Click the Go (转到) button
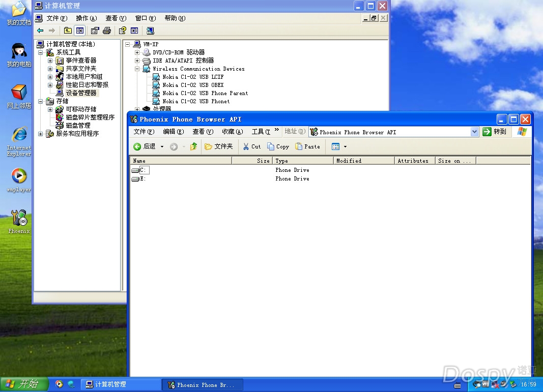Image resolution: width=543 pixels, height=392 pixels. (495, 132)
